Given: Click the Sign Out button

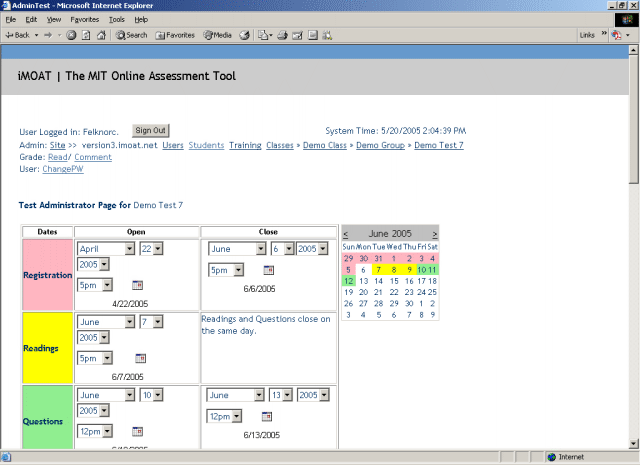Looking at the screenshot, I should coord(150,130).
